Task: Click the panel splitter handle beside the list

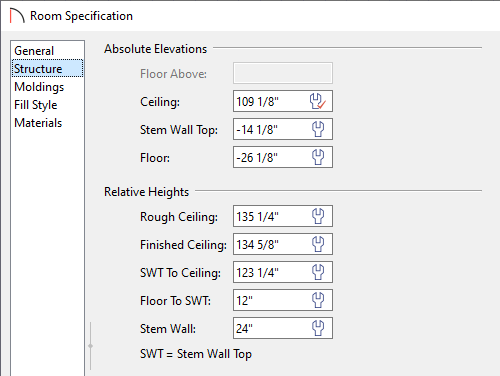Action: (90, 346)
